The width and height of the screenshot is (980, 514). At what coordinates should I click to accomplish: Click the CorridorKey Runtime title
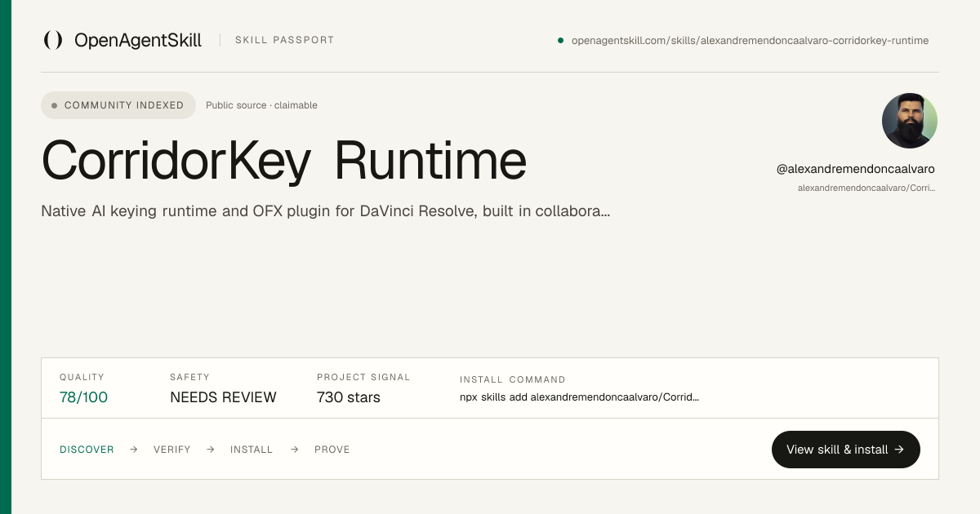point(284,160)
